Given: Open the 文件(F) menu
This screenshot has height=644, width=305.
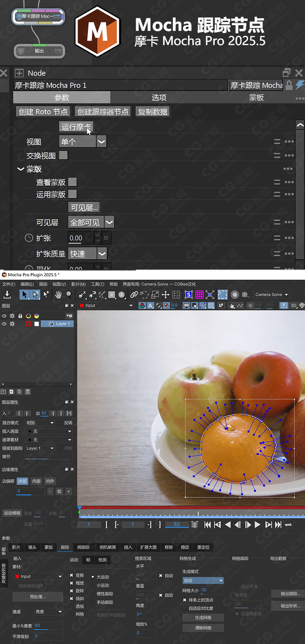Looking at the screenshot, I should tap(9, 284).
